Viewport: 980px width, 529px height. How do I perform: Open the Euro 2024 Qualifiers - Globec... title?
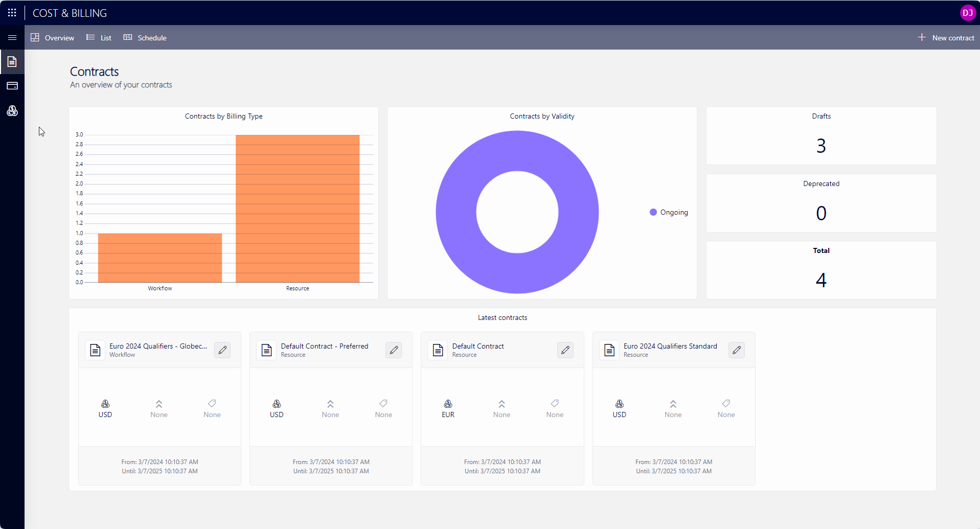158,346
